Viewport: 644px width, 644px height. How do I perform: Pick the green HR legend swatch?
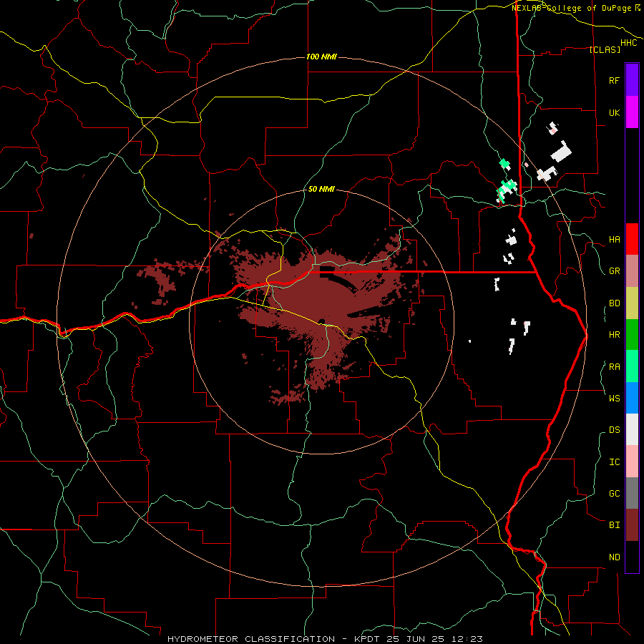(632, 335)
